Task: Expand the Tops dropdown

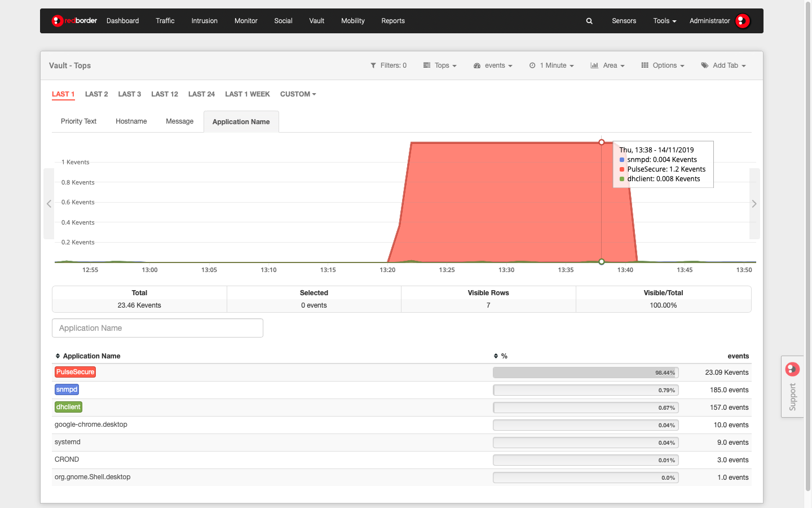Action: (x=440, y=65)
